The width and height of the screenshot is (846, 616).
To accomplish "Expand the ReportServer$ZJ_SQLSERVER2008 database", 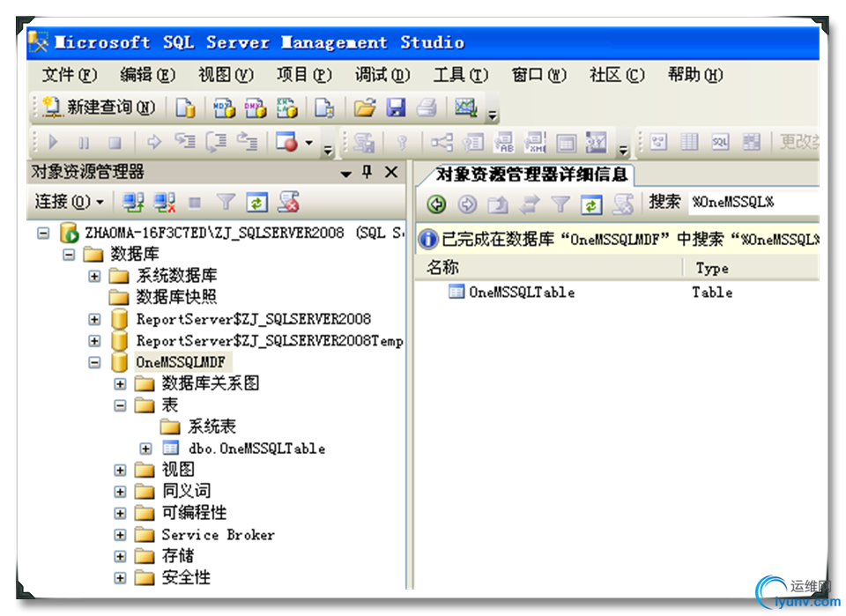I will [94, 319].
